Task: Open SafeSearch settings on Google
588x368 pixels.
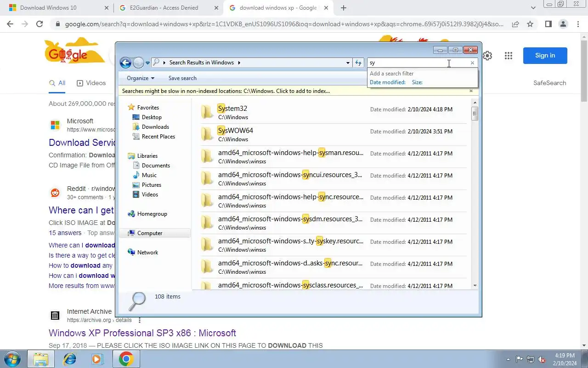Action: [549, 83]
